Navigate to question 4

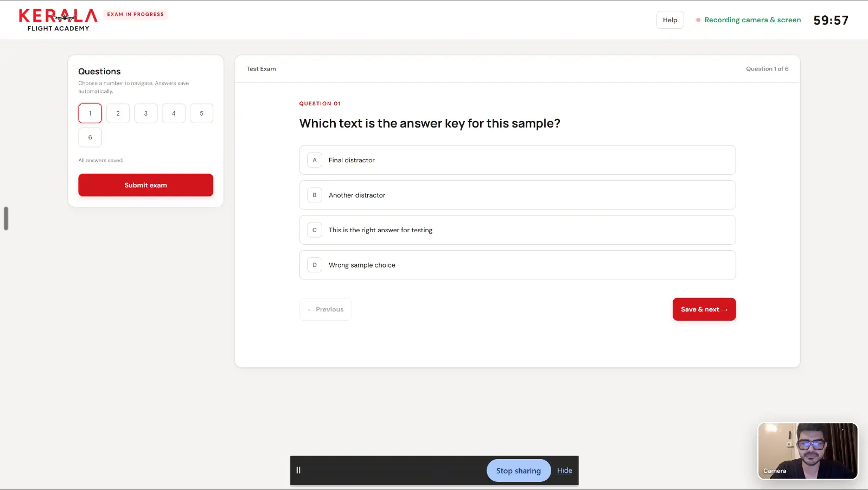point(174,113)
